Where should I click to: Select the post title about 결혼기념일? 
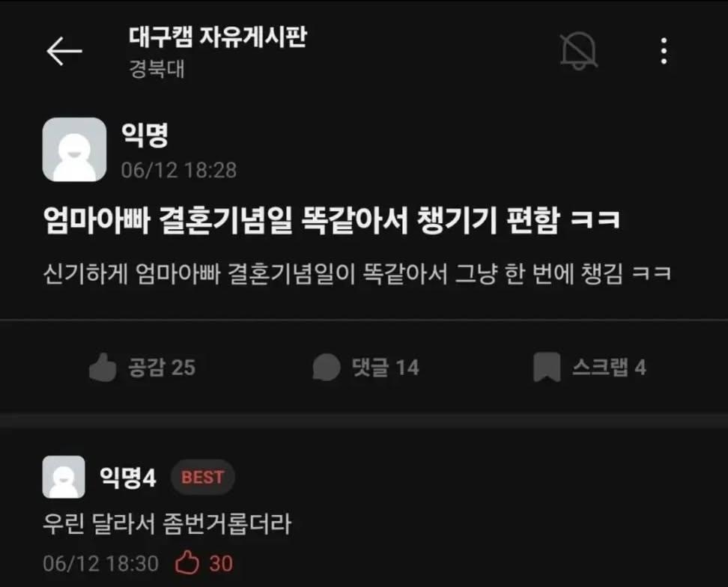pyautogui.click(x=332, y=220)
